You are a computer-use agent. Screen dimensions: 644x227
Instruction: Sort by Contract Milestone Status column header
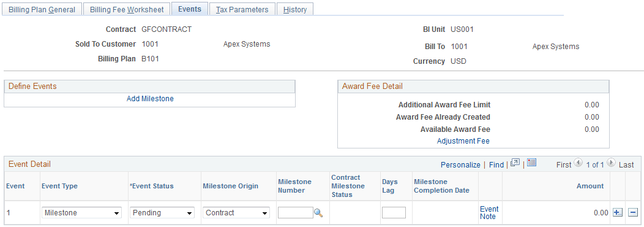tap(348, 187)
